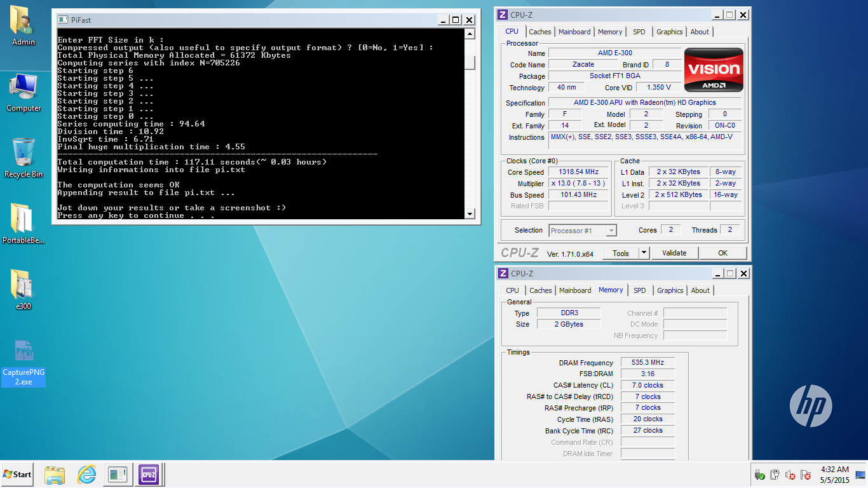Click the show desktop tray icon
Image resolution: width=868 pixels, height=488 pixels.
click(x=860, y=475)
